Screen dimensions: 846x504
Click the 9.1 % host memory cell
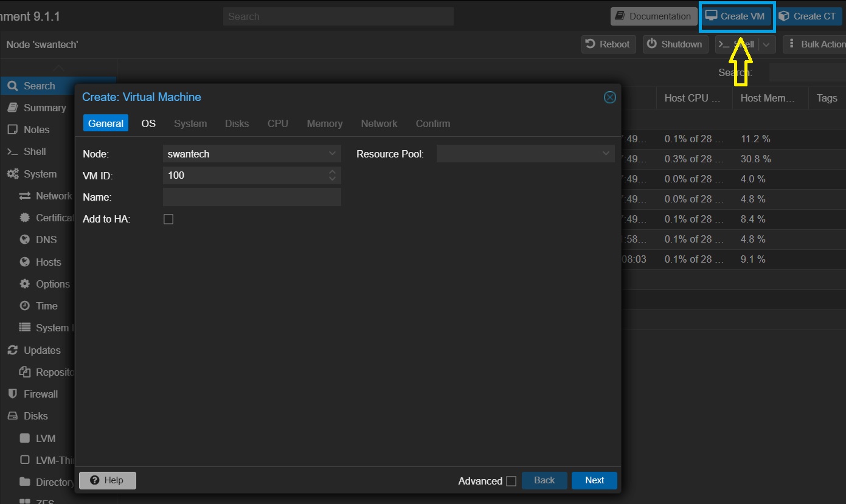point(753,259)
